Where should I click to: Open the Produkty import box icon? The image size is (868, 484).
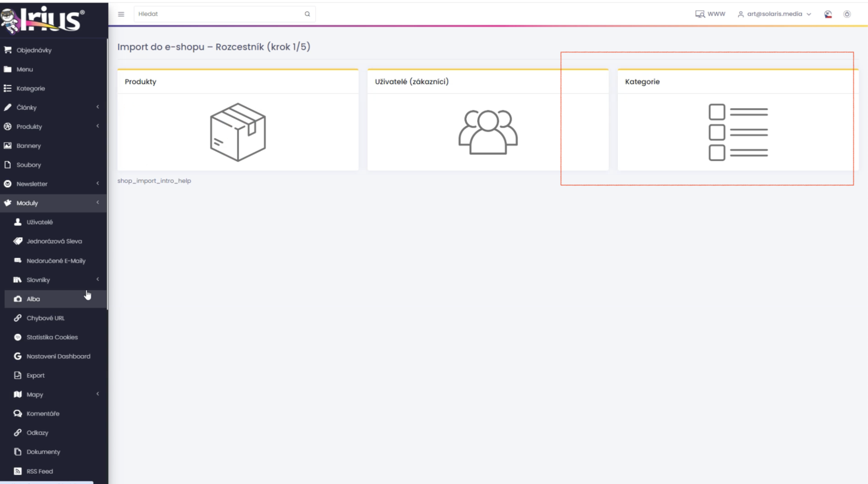pos(238,132)
